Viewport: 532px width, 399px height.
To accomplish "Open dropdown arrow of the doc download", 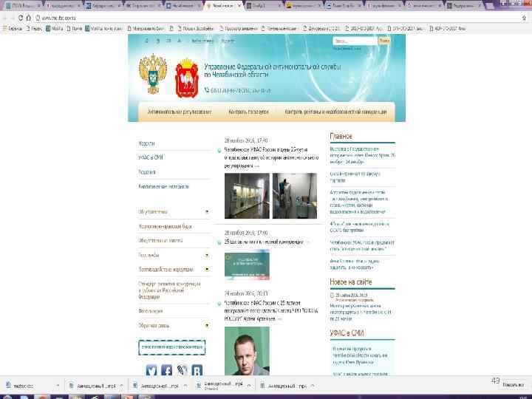I will [58, 386].
